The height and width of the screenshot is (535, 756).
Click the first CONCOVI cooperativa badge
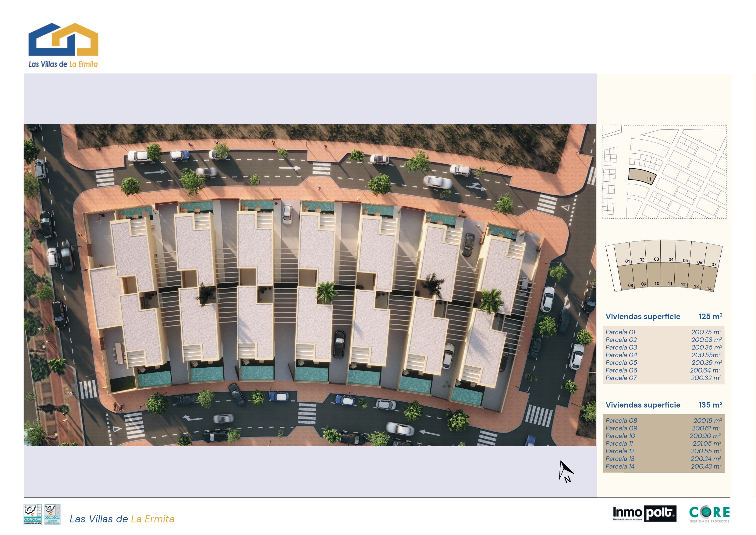click(x=33, y=514)
